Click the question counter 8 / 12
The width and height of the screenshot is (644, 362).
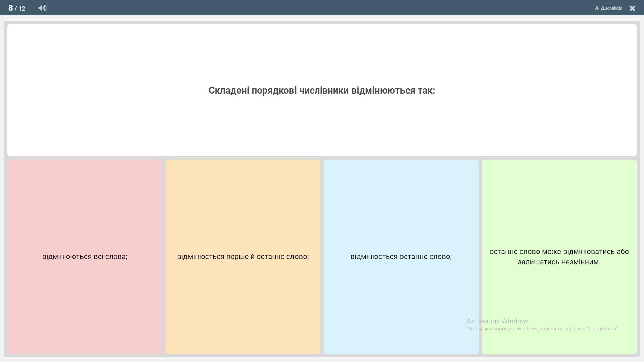coord(17,8)
